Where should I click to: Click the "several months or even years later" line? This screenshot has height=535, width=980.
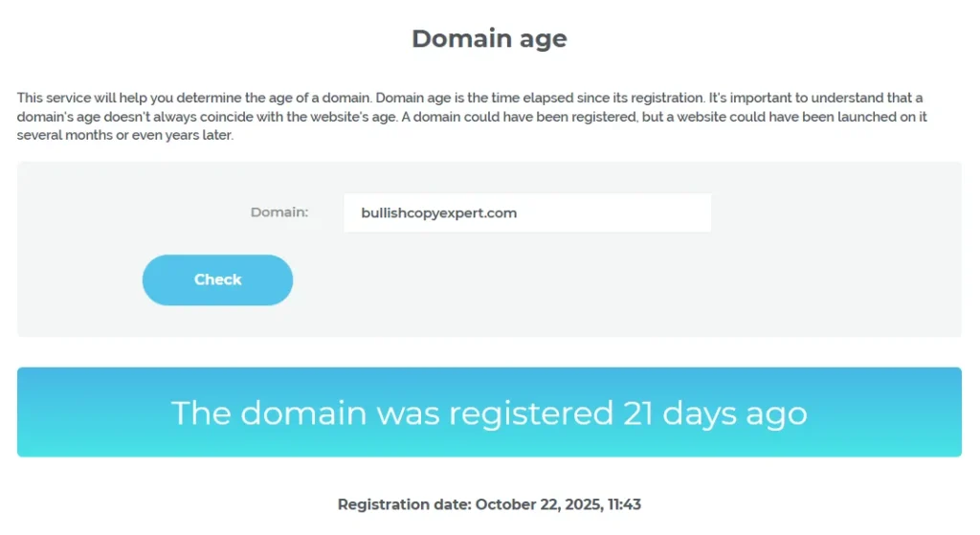click(124, 135)
